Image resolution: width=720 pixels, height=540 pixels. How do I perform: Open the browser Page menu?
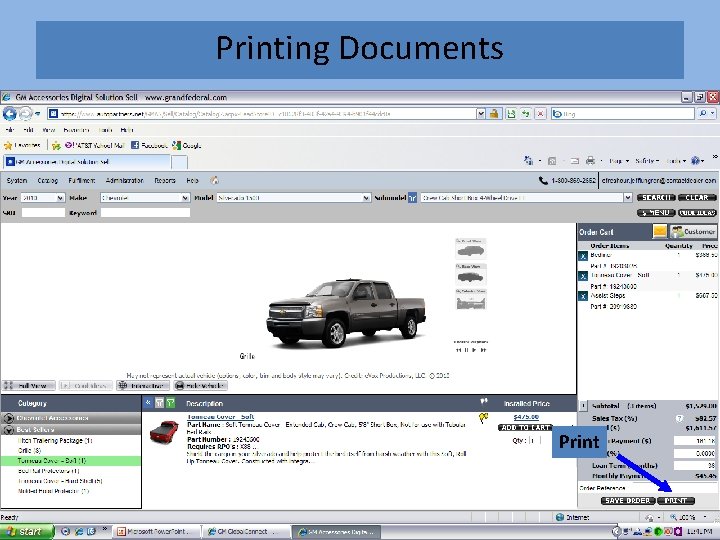[618, 161]
